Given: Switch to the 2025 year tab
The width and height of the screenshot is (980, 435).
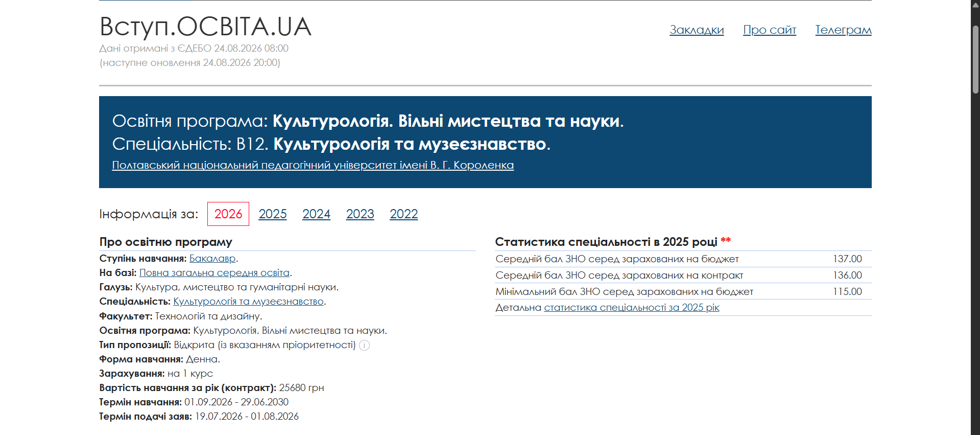Looking at the screenshot, I should coord(273,214).
